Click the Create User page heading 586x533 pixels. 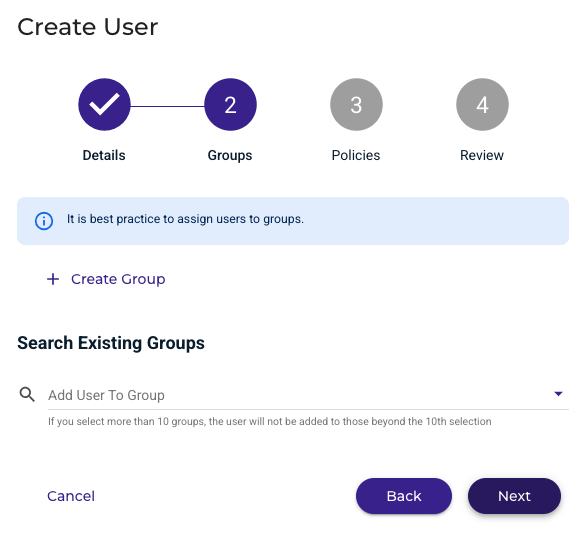(88, 27)
